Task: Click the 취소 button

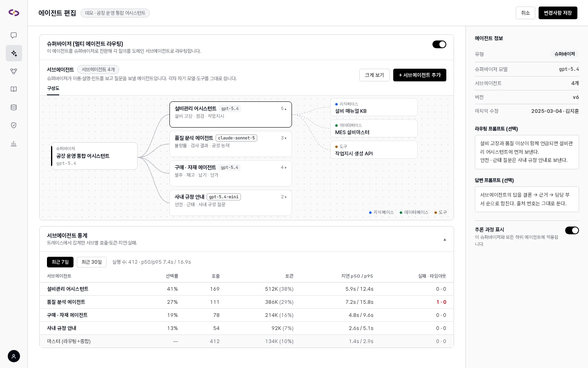Action: click(x=525, y=13)
